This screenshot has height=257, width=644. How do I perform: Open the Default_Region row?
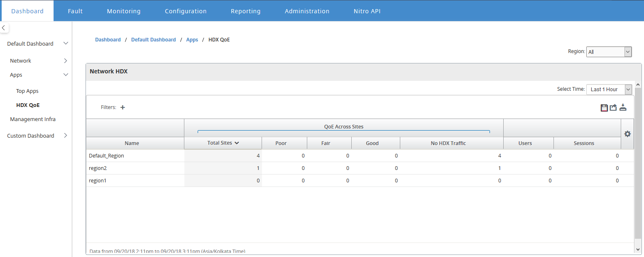point(360,156)
